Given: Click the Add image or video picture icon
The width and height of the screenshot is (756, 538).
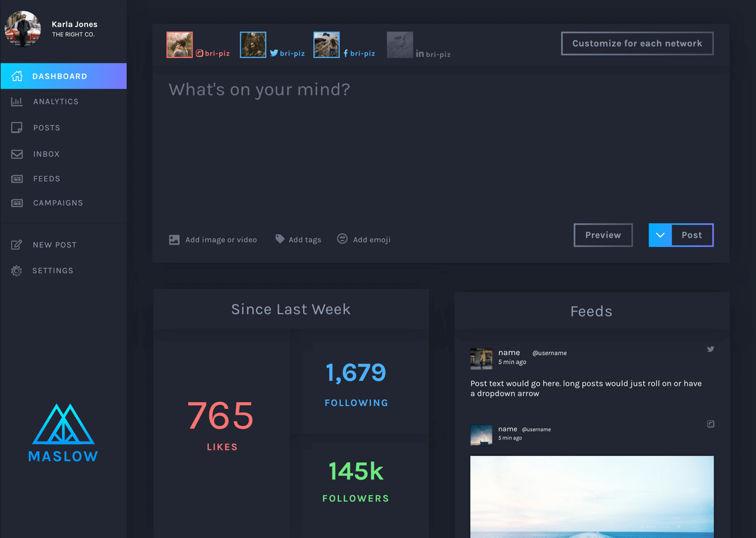Looking at the screenshot, I should 174,240.
